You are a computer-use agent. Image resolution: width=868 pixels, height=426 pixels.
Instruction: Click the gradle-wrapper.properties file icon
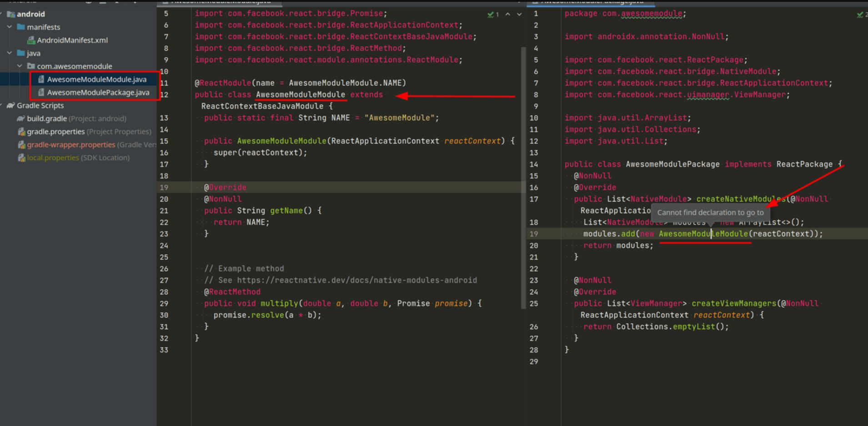(x=22, y=145)
